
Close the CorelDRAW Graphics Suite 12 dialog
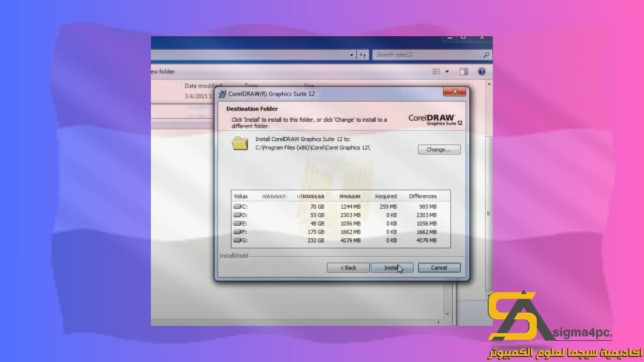click(x=454, y=92)
